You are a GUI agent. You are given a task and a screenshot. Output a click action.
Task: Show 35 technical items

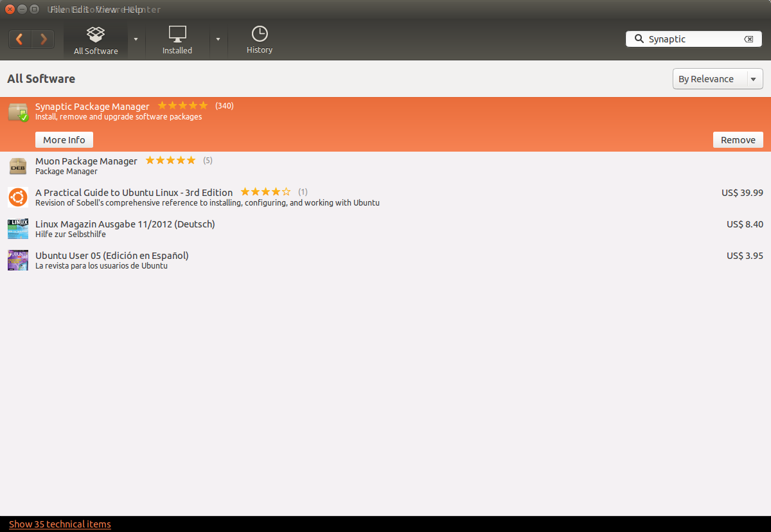point(60,524)
